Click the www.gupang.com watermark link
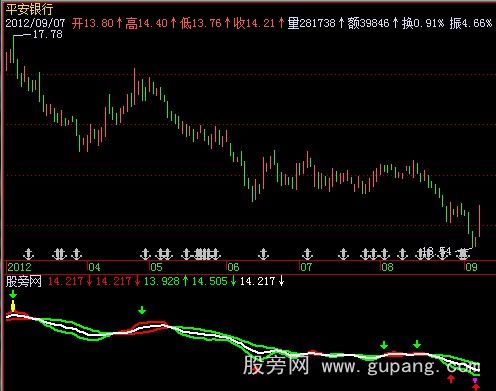This screenshot has height=391, width=496. coord(400,367)
